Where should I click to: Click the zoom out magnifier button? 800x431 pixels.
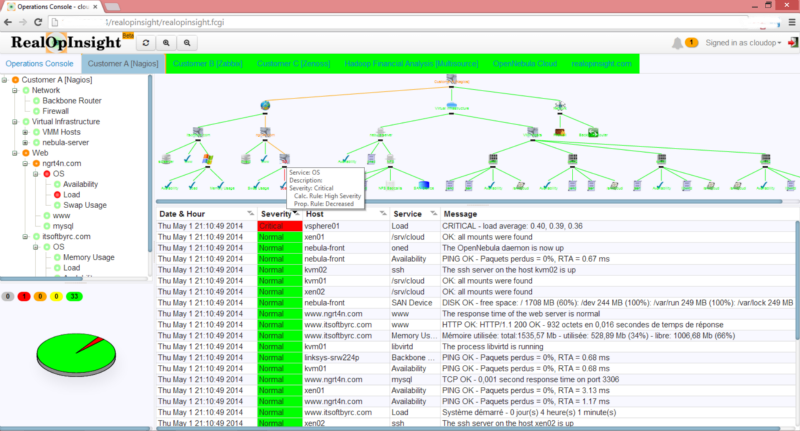click(x=187, y=43)
